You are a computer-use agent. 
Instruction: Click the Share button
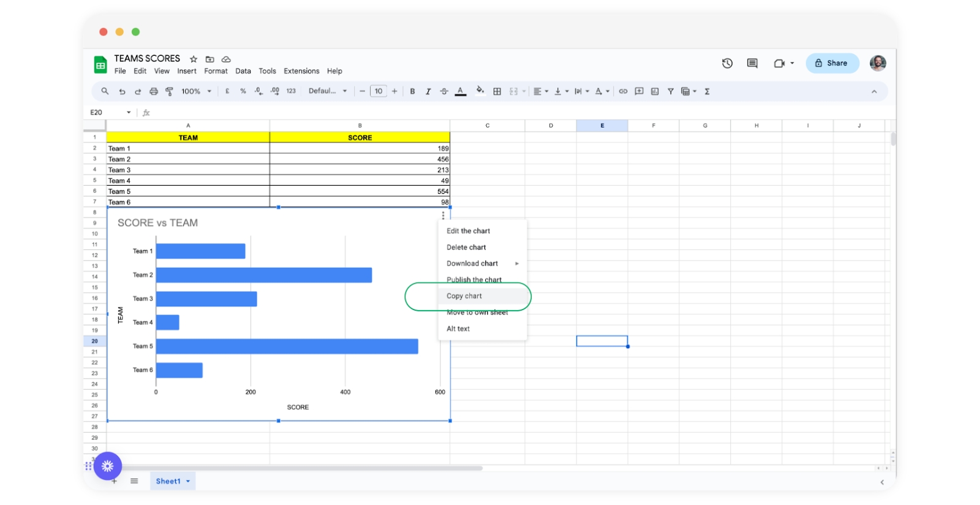[x=832, y=63]
